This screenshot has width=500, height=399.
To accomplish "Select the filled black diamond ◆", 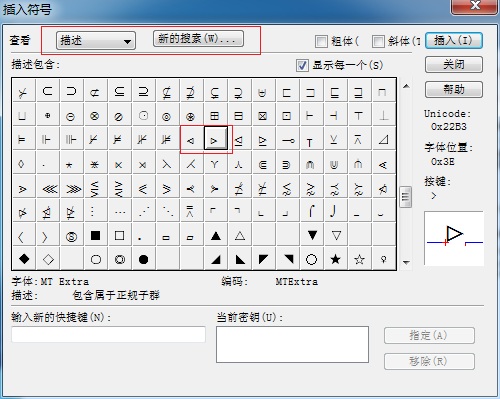I will tap(24, 259).
